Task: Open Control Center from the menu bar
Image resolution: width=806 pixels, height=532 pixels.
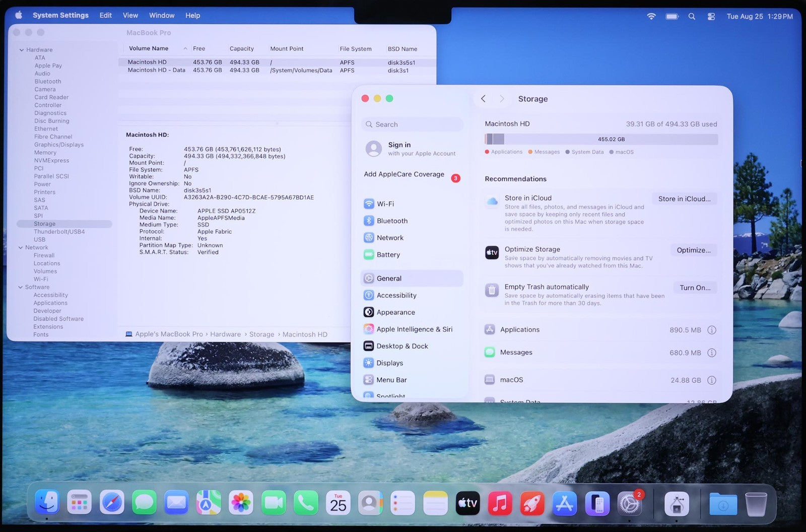Action: (711, 16)
